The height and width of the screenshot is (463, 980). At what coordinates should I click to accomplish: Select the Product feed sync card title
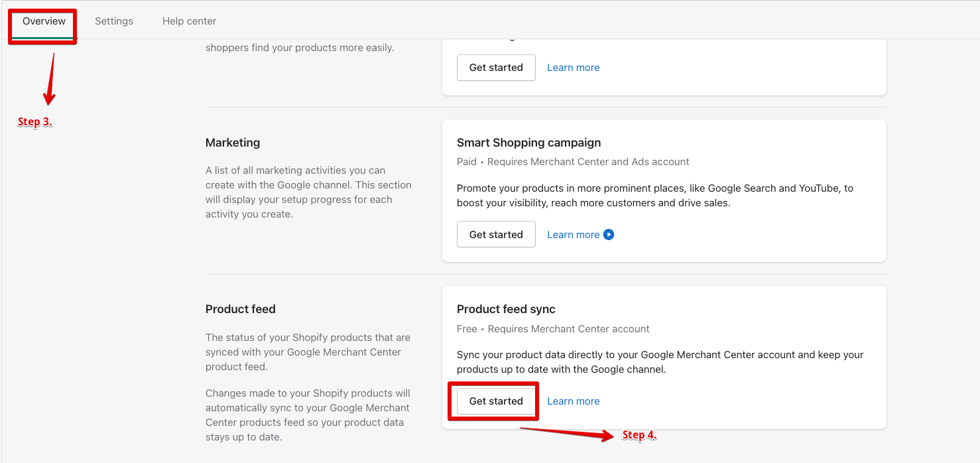[x=506, y=309]
